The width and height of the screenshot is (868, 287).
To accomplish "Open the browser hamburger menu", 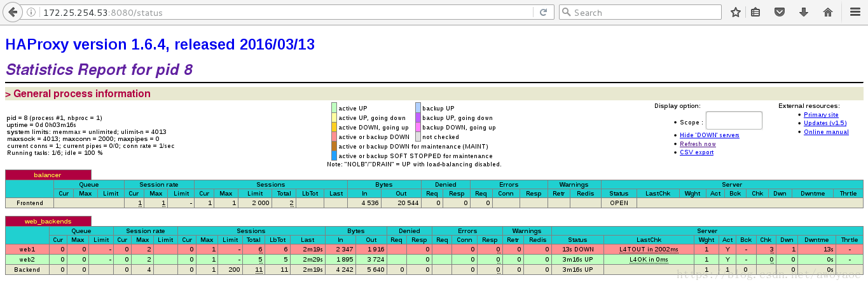I will coord(854,12).
